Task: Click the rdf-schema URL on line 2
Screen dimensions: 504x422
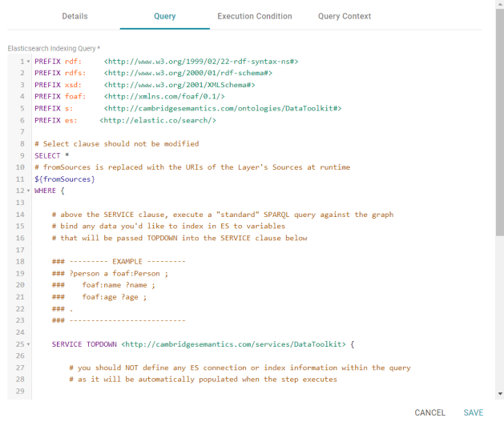Action: coord(188,73)
